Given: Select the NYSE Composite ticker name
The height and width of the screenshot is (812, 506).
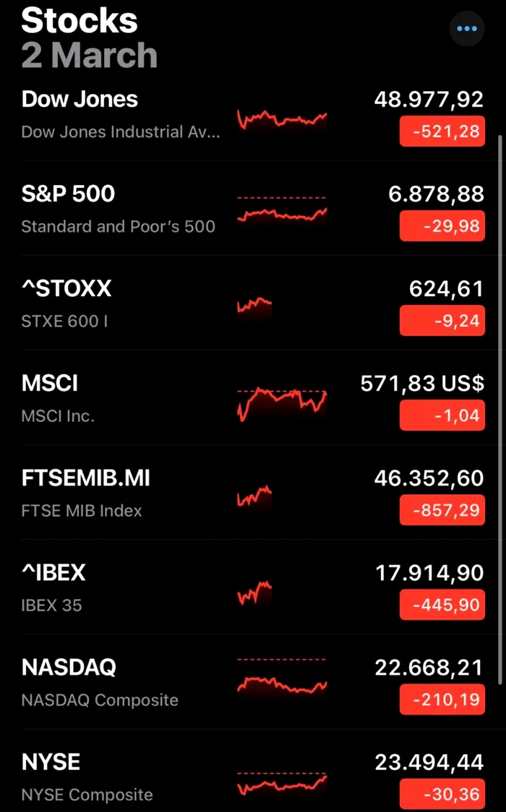Looking at the screenshot, I should tap(51, 761).
